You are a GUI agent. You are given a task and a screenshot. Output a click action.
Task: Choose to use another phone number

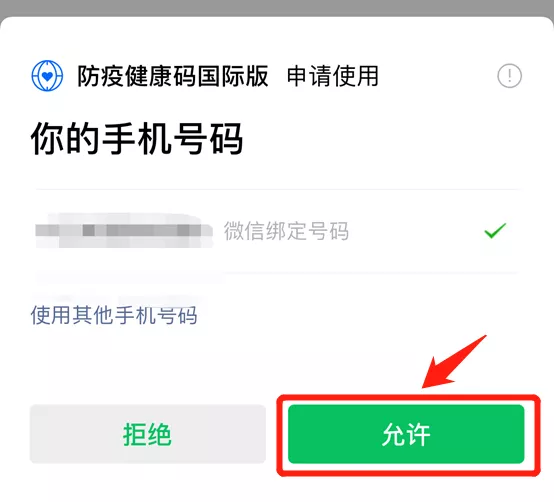click(x=114, y=315)
